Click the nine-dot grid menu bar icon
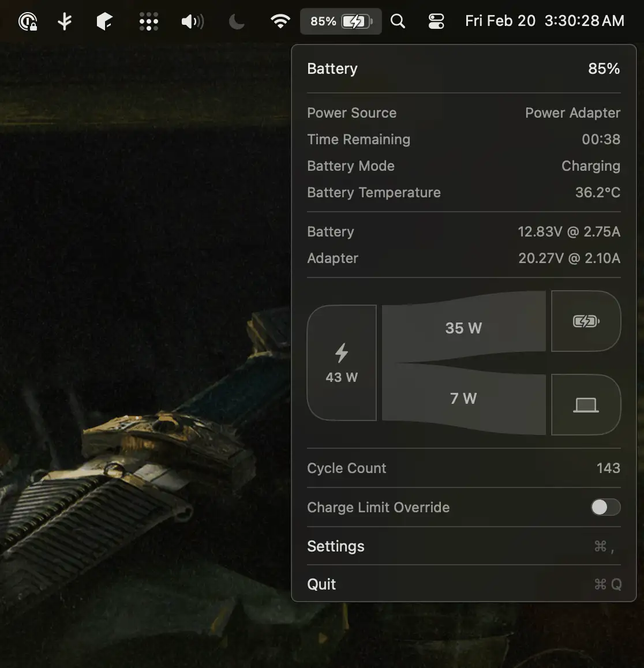 (148, 22)
